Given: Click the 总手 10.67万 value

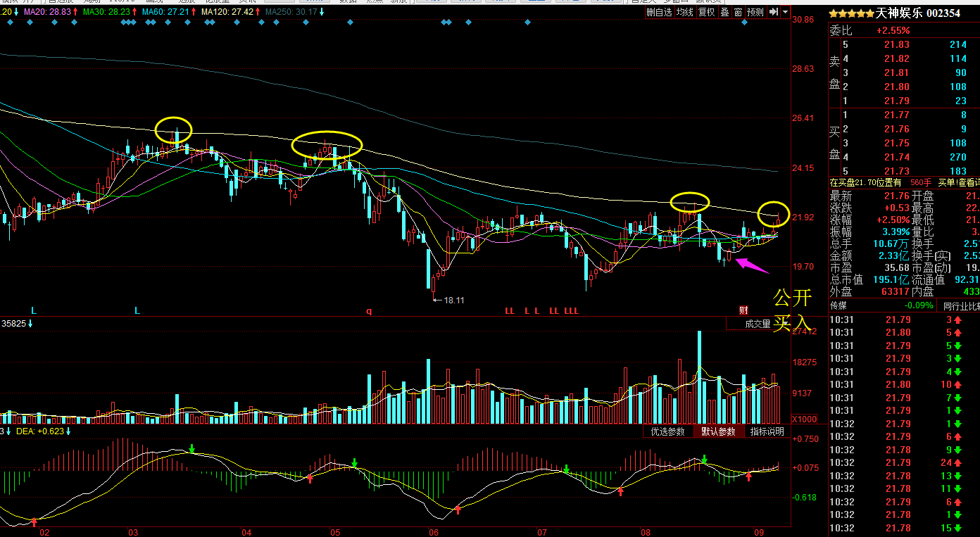Looking at the screenshot, I should click(x=890, y=244).
